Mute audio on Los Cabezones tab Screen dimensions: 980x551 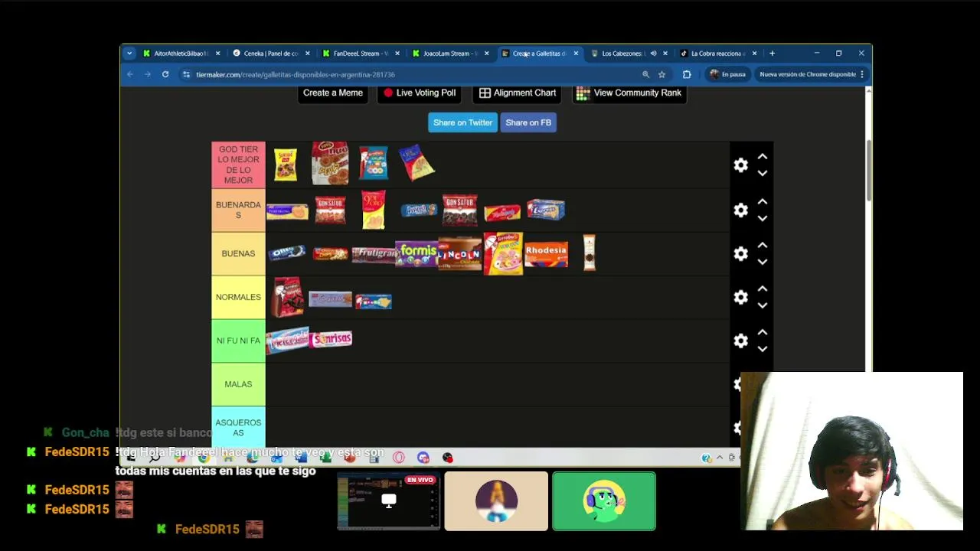coord(653,54)
